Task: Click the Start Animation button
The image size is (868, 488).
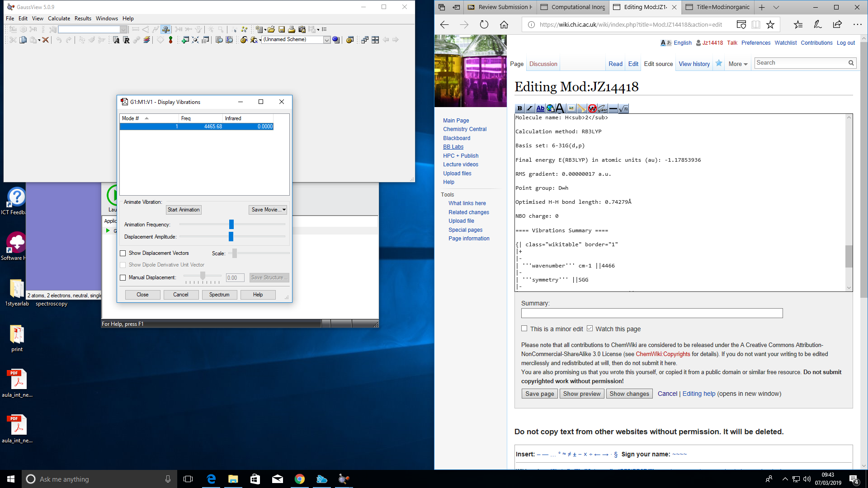Action: click(184, 210)
